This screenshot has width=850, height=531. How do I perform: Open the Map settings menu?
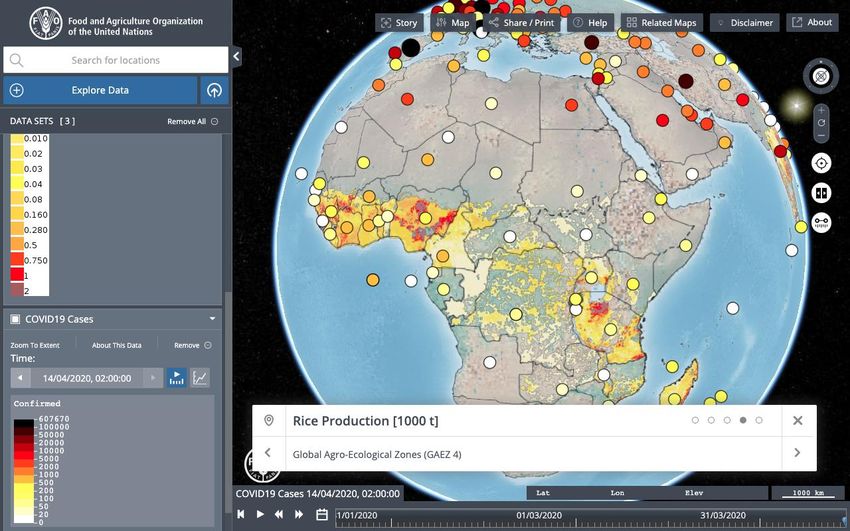pos(453,23)
